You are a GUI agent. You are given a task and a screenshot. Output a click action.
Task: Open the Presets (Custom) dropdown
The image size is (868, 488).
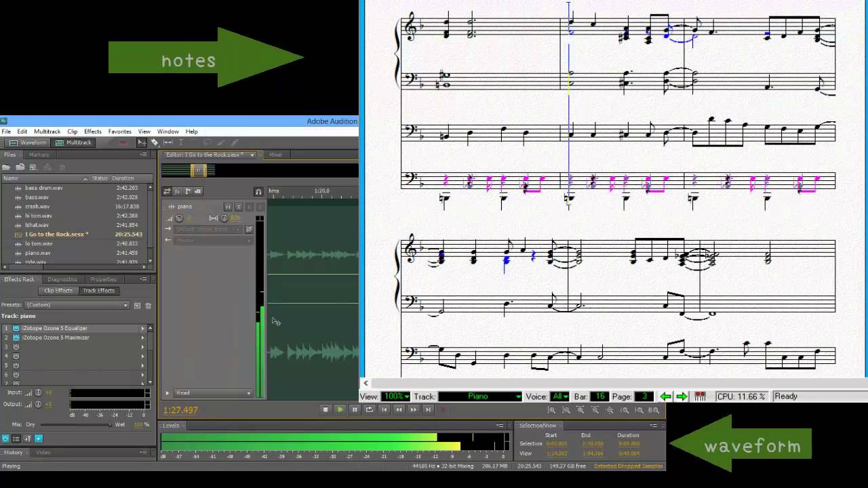tap(77, 305)
